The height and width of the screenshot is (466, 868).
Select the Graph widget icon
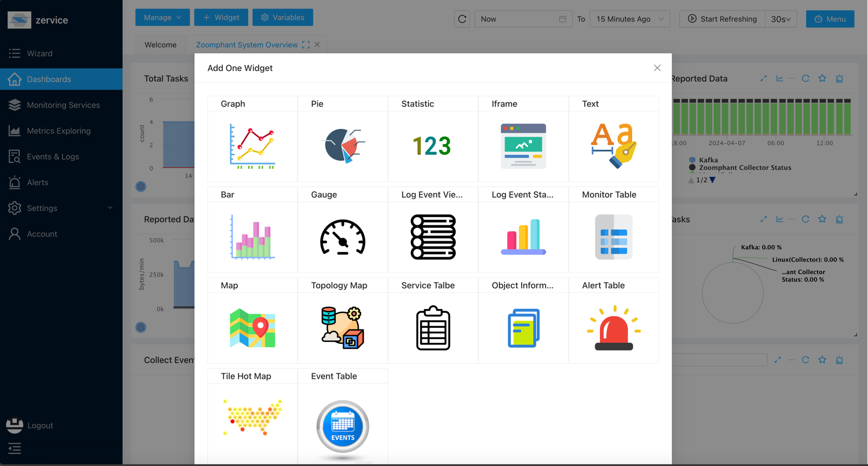coord(252,146)
